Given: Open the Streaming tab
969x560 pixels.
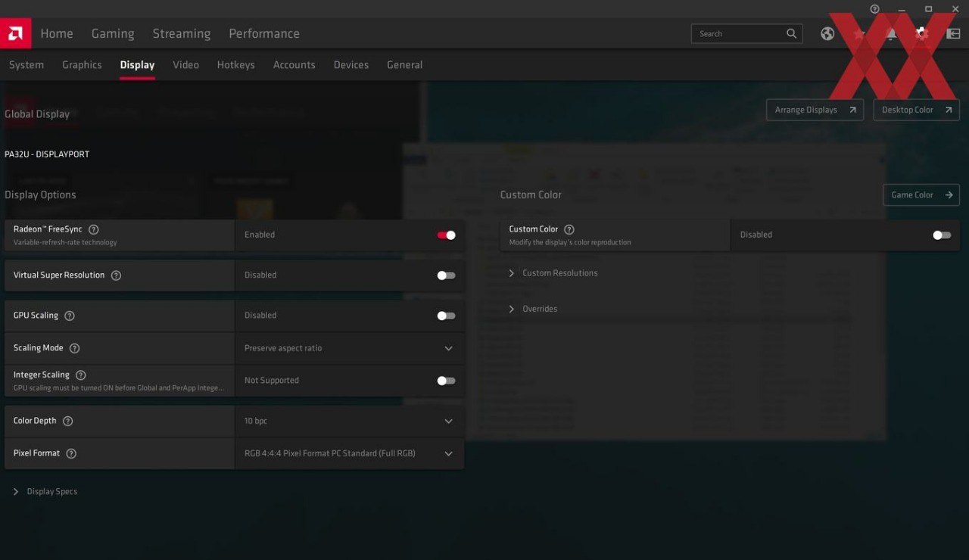Looking at the screenshot, I should pyautogui.click(x=182, y=33).
